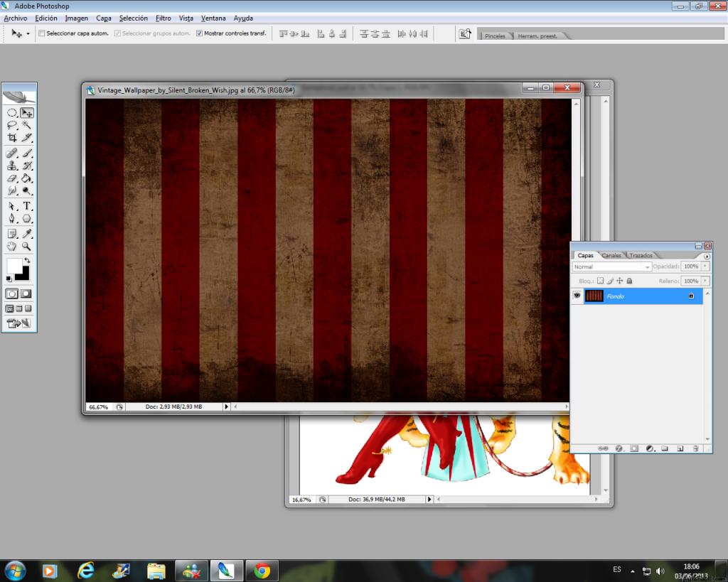Image resolution: width=728 pixels, height=582 pixels.
Task: Open the 'Herram. preest.' palette tab
Action: point(537,36)
